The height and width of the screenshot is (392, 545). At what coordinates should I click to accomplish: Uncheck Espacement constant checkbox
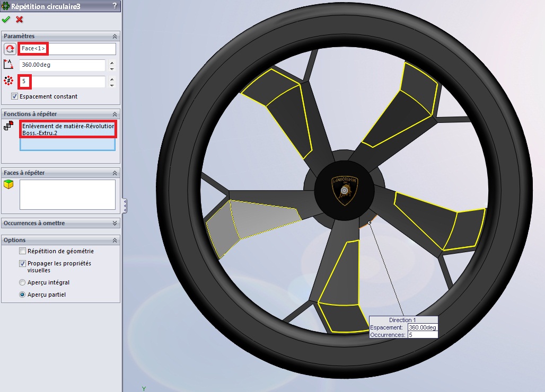click(14, 96)
